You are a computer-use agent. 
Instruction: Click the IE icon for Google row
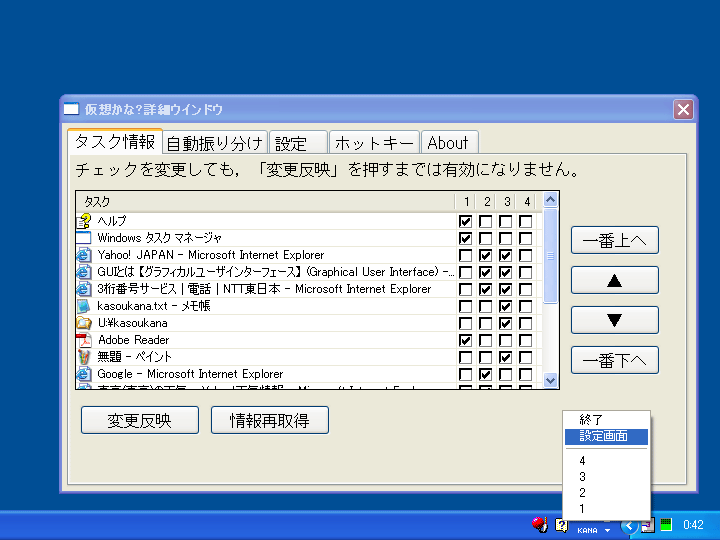point(84,374)
